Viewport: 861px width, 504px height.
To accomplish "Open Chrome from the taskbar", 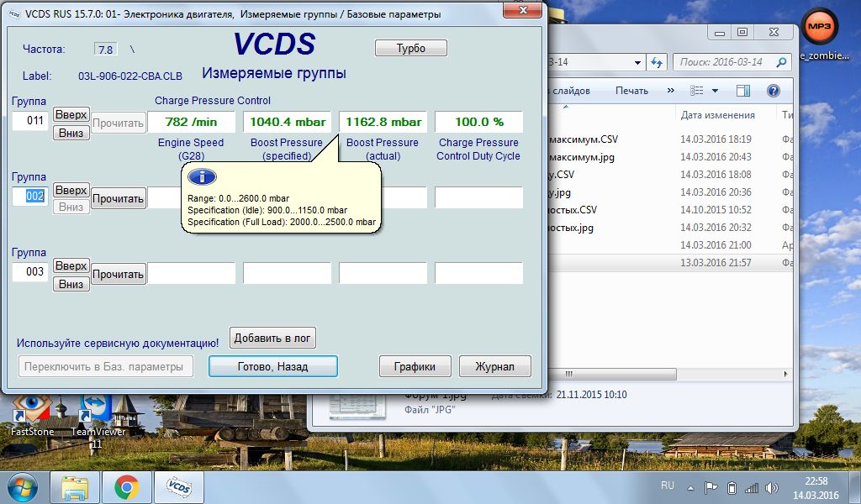I will click(x=127, y=487).
